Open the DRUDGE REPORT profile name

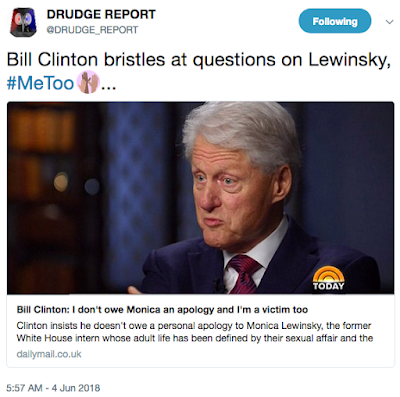coord(101,14)
